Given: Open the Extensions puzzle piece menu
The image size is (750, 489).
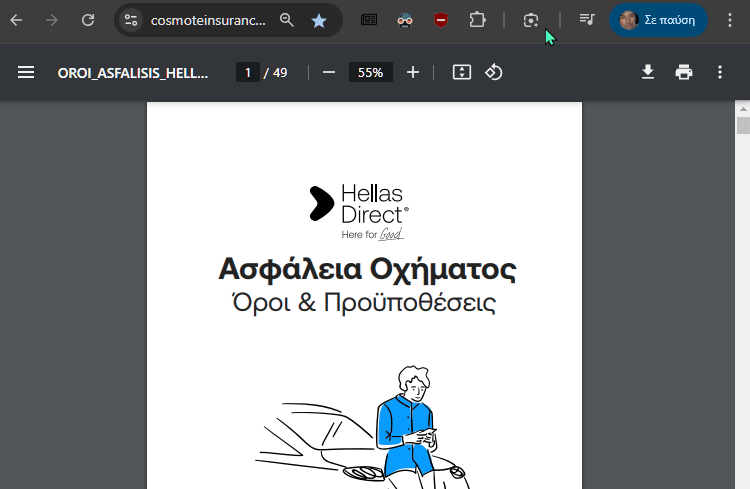Looking at the screenshot, I should tap(477, 20).
